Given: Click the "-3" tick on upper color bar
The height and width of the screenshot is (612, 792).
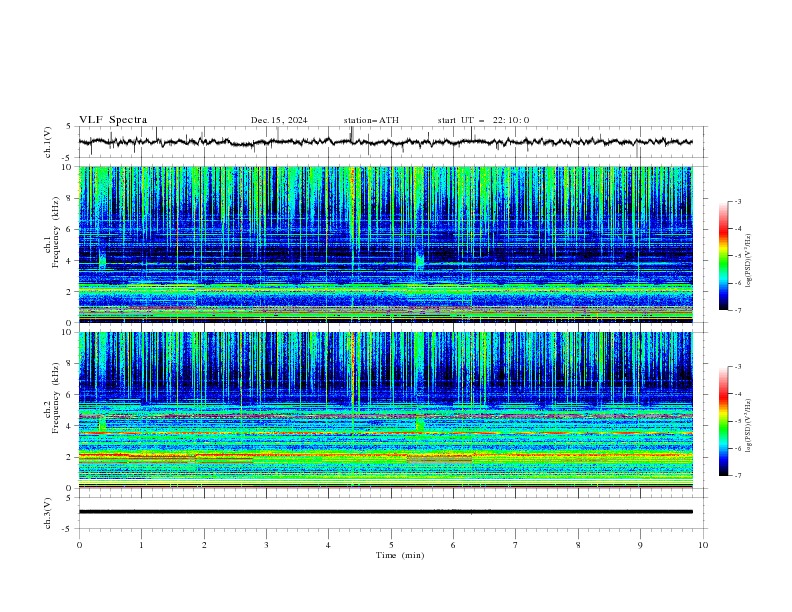Looking at the screenshot, I should coord(738,201).
